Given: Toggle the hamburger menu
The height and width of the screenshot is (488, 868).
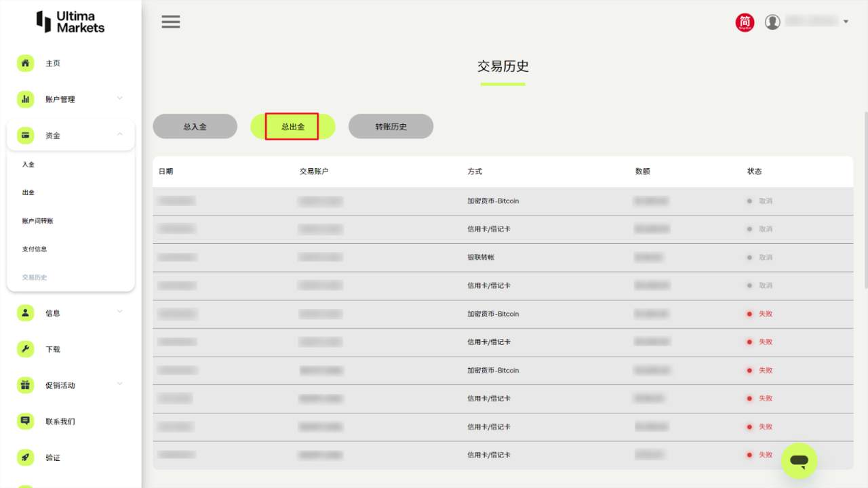Looking at the screenshot, I should [x=170, y=22].
